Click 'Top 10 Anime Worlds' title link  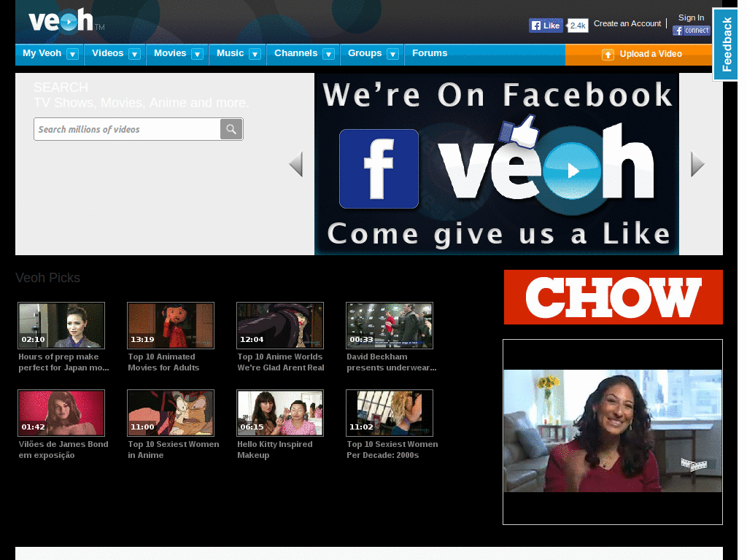click(281, 362)
